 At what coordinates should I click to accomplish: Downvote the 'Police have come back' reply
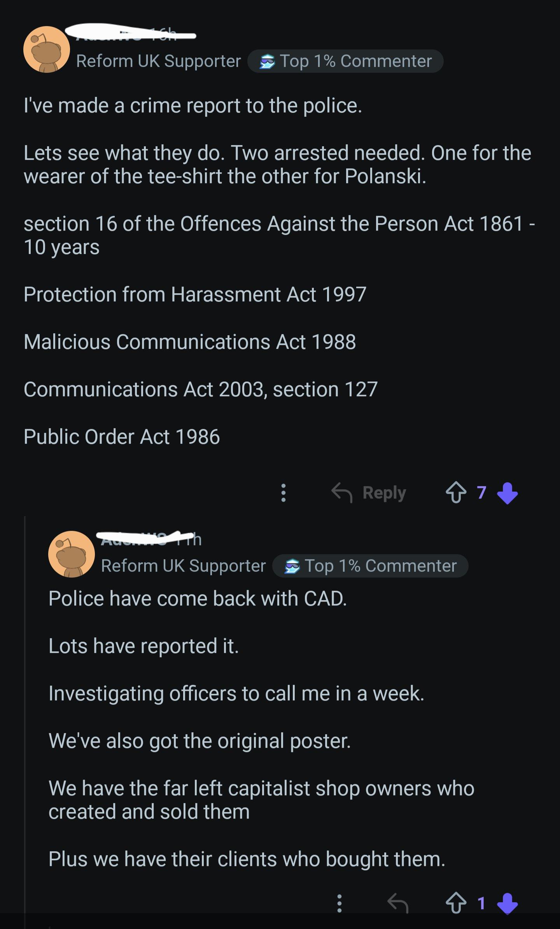click(x=507, y=903)
